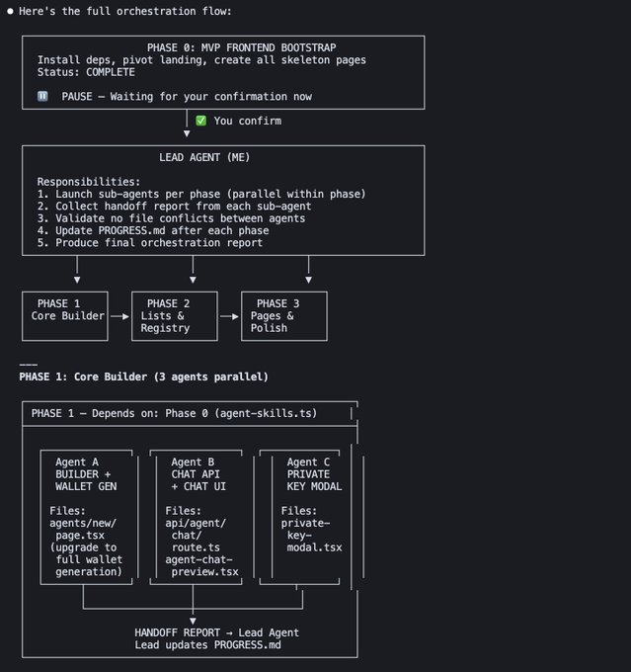Click the 'HANDOFF REPORT → Lead Agent' text
The image size is (631, 672).
click(x=216, y=632)
